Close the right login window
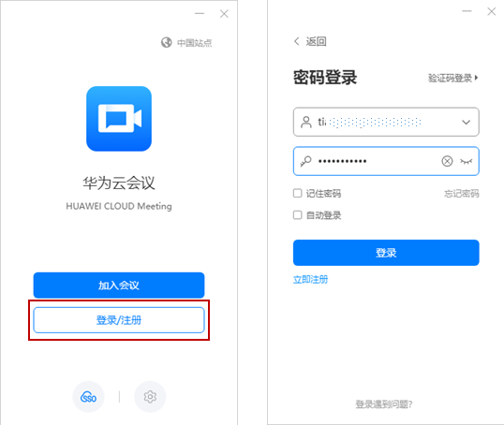The height and width of the screenshot is (425, 504). 492,11
